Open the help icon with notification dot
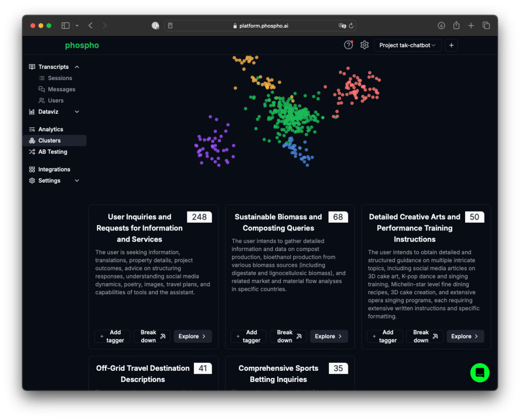 pos(348,45)
